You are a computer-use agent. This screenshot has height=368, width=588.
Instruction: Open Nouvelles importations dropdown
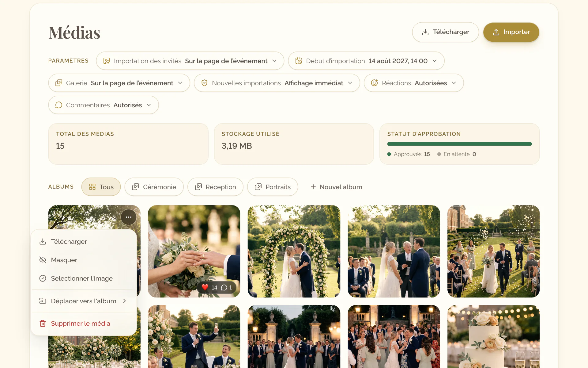277,83
